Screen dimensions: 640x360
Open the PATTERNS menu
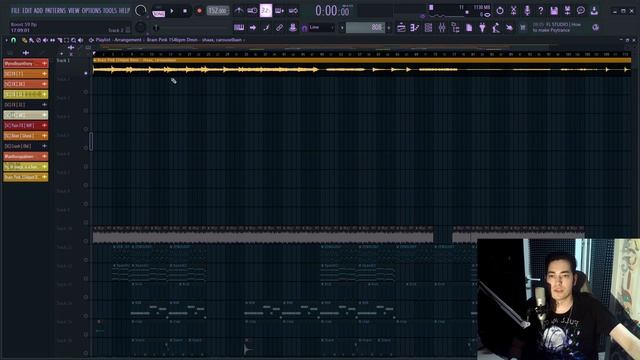click(x=55, y=11)
